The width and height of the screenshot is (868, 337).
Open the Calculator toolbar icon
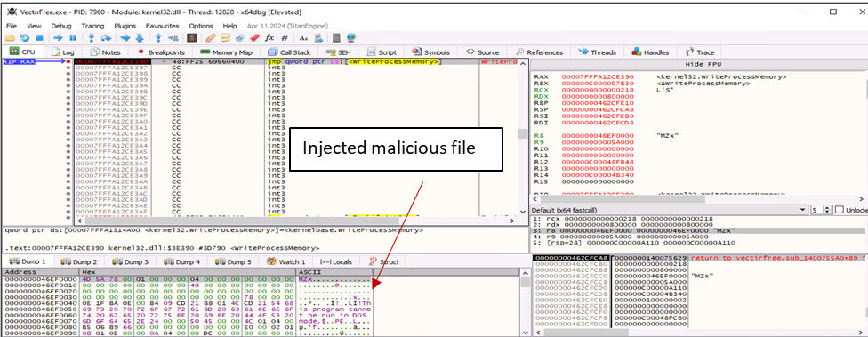[x=336, y=38]
